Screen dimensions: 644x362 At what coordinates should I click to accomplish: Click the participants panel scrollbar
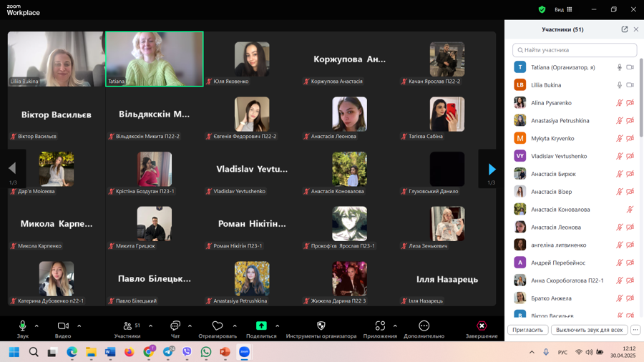tap(641, 98)
